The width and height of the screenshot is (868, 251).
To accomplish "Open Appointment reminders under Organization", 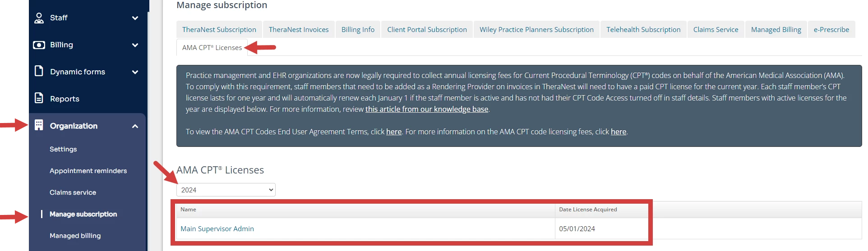I will 88,171.
